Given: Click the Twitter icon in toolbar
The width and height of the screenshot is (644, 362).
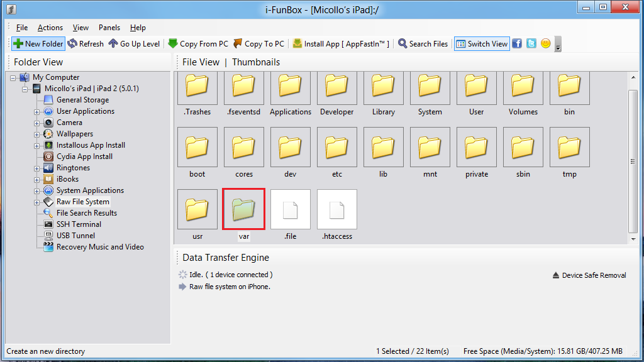Looking at the screenshot, I should (x=531, y=43).
